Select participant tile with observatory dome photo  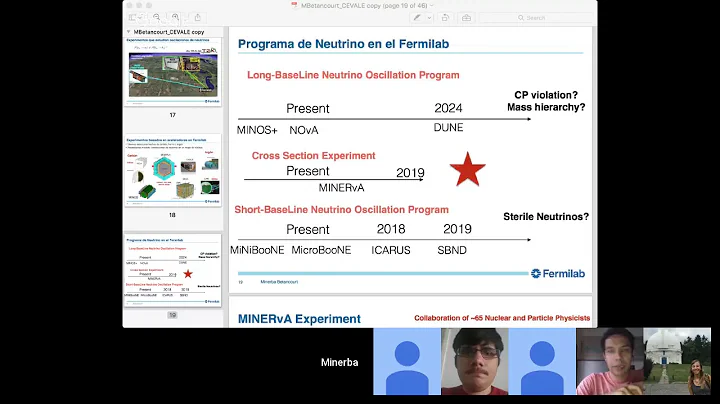(x=677, y=361)
